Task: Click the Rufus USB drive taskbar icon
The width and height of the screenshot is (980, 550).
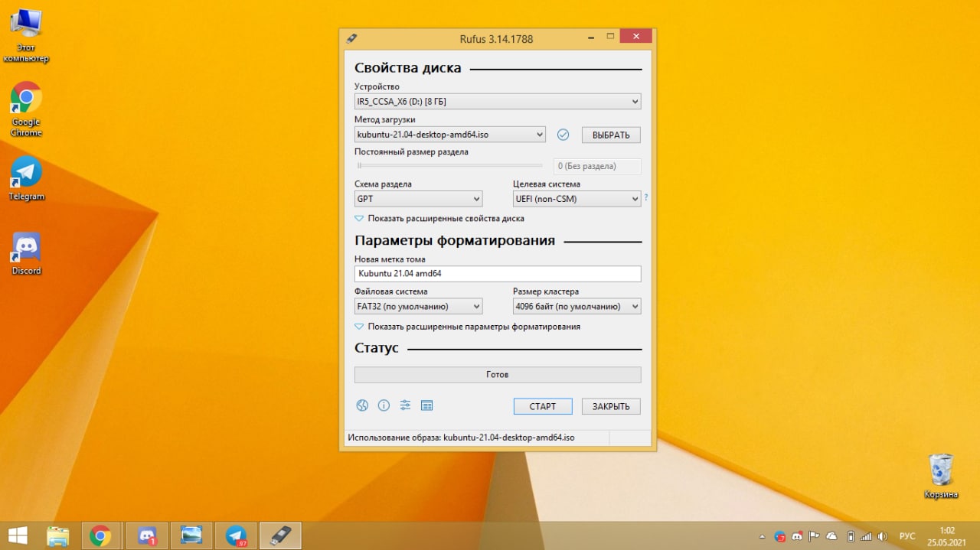Action: point(281,535)
